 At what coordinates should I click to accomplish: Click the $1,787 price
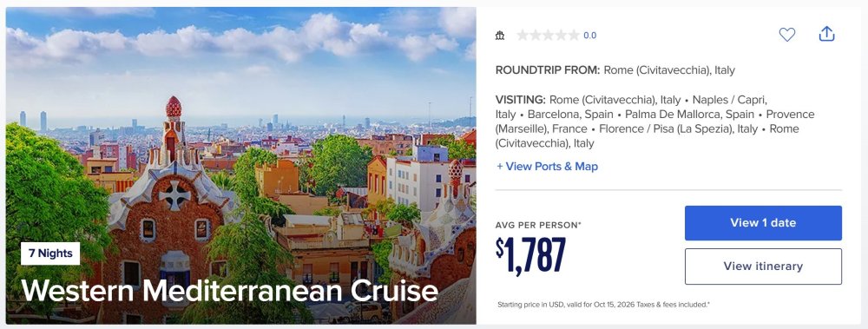[531, 255]
